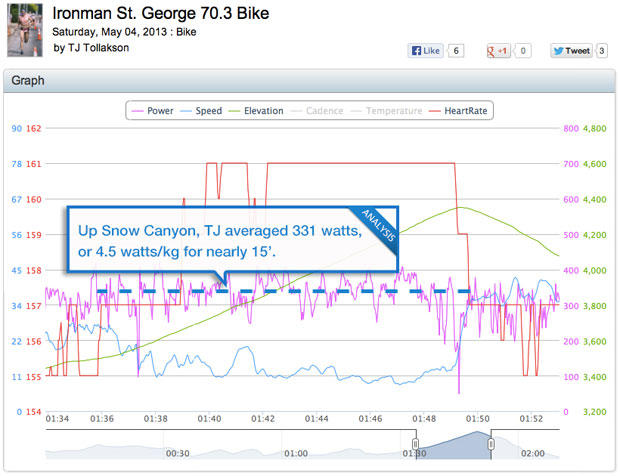Toggle Elevation line visibility in legend

tap(257, 111)
